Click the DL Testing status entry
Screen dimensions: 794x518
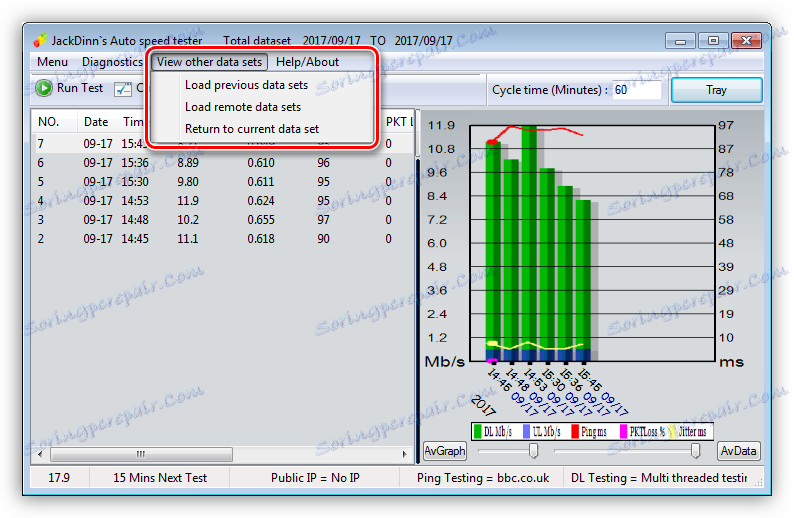[x=659, y=477]
